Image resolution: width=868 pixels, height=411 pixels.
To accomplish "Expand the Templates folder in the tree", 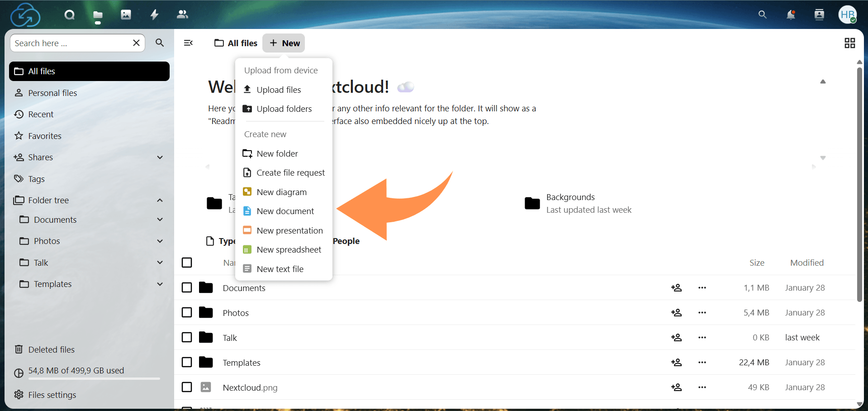I will tap(160, 284).
